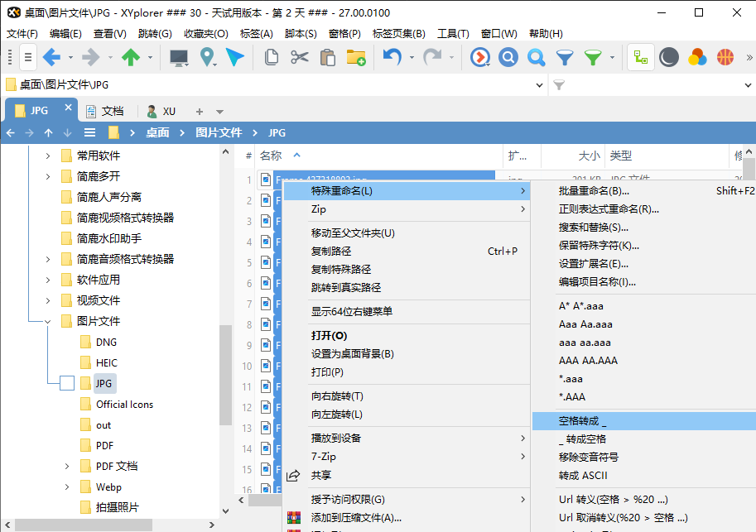Click the green Up arrow toolbar icon

pos(130,57)
